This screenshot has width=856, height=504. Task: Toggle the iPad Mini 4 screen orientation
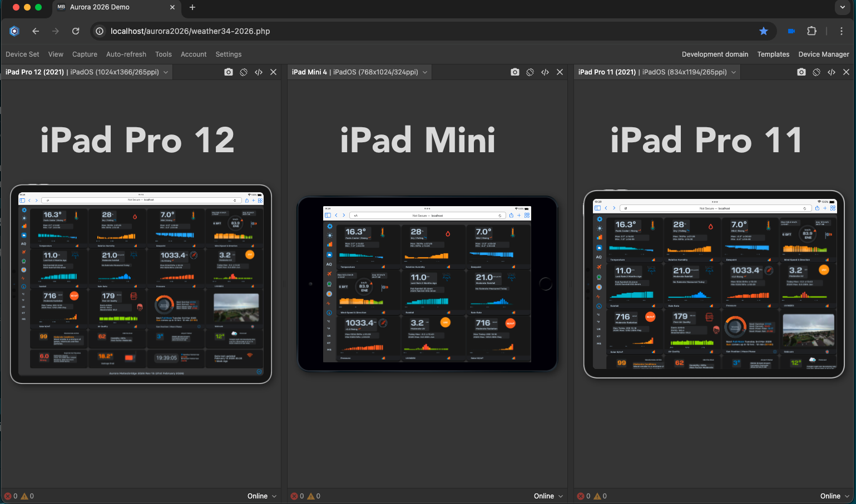tap(530, 72)
